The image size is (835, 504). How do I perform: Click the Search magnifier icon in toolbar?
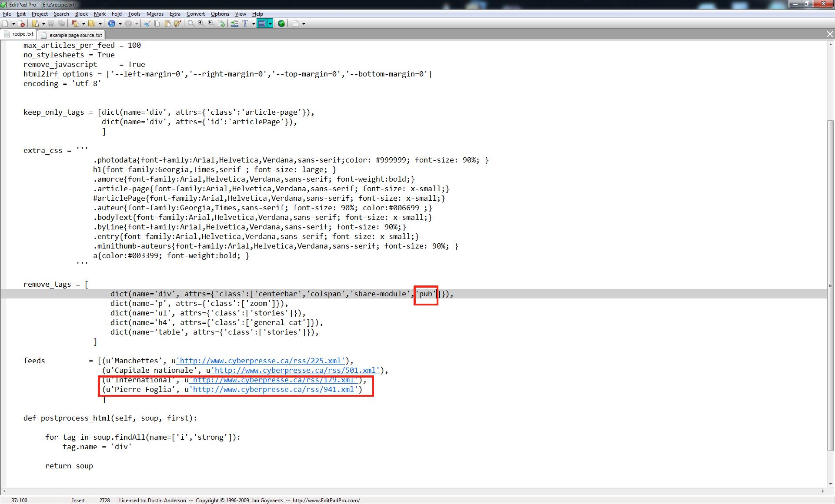(191, 23)
